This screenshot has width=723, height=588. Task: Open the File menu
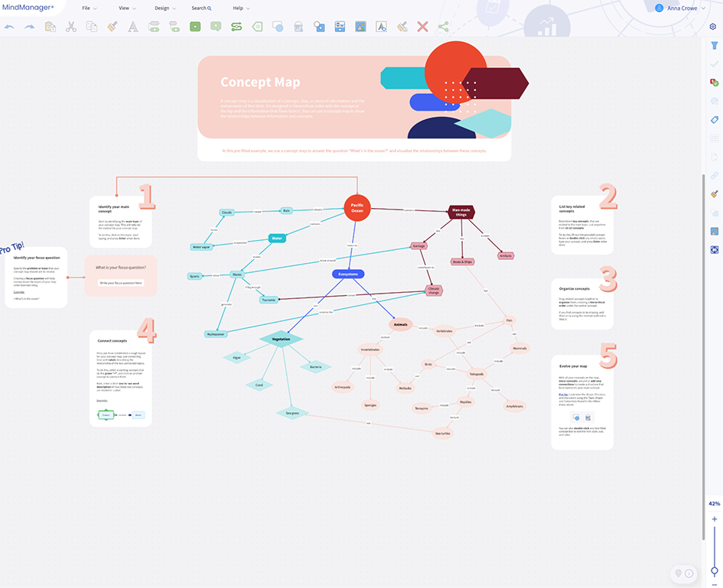(x=86, y=8)
